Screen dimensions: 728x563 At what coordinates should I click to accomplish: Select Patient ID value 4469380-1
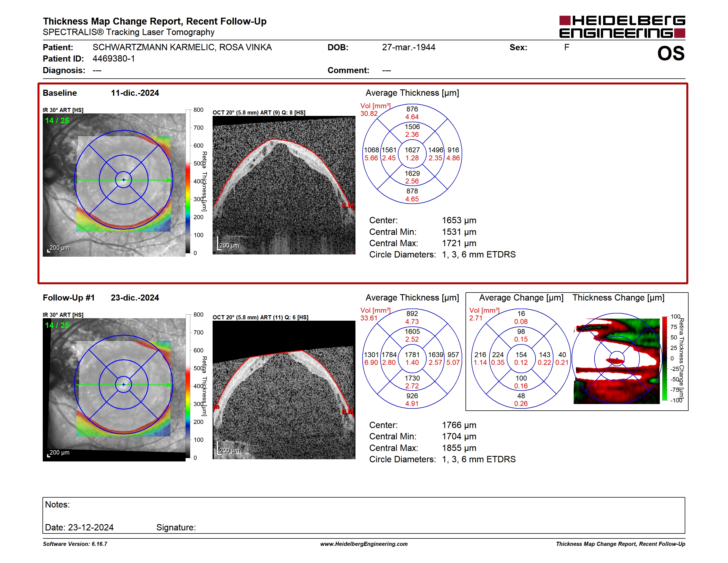pyautogui.click(x=114, y=59)
